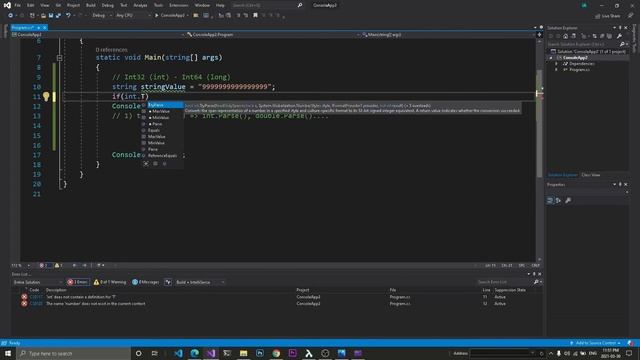
Task: Open the View menu
Action: tap(44, 5)
